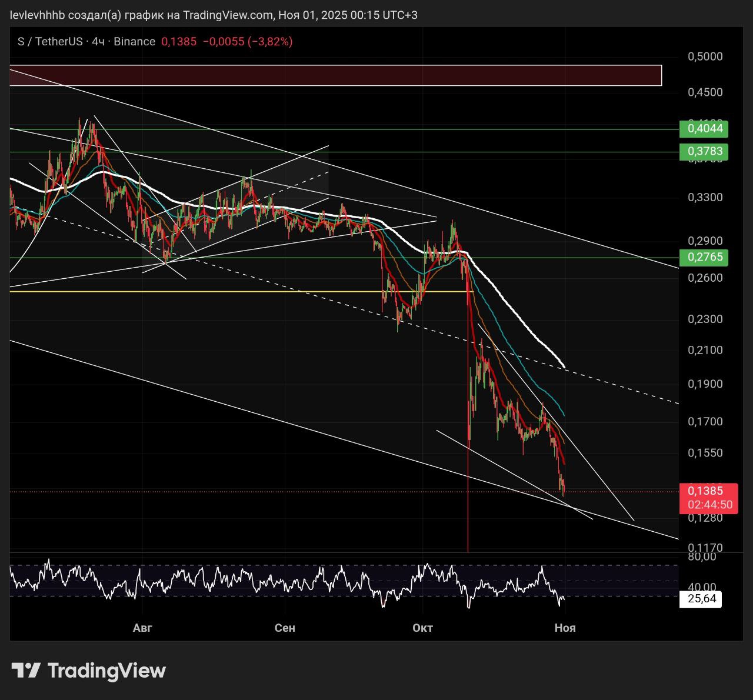753x700 pixels.
Task: Click the 0,1280 price axis mark
Action: click(x=705, y=518)
